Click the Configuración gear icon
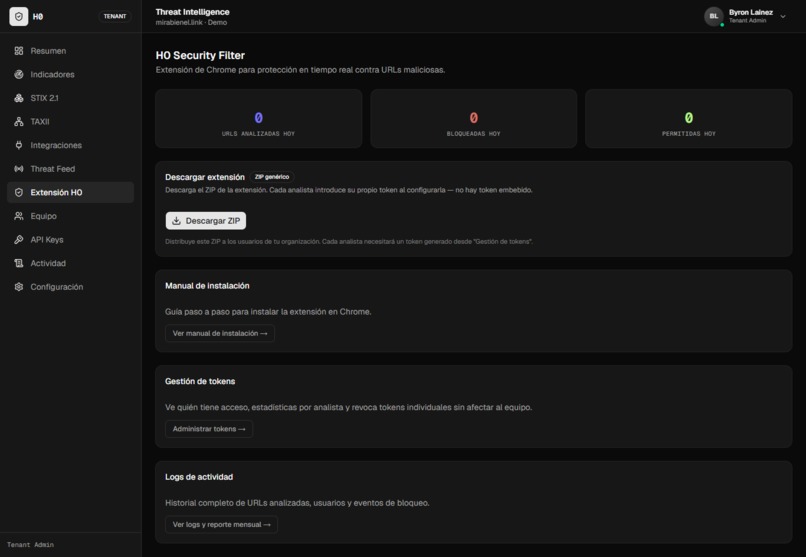The width and height of the screenshot is (806, 557). tap(19, 287)
